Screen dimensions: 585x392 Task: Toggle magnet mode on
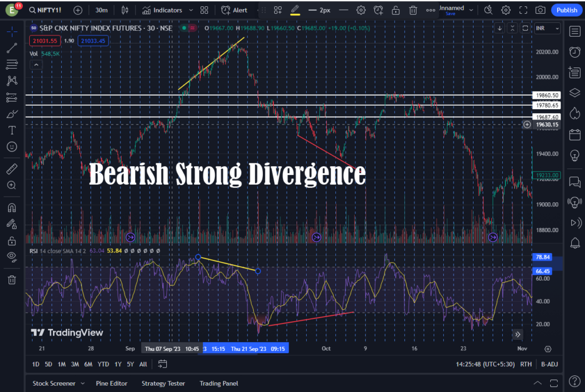click(x=11, y=207)
